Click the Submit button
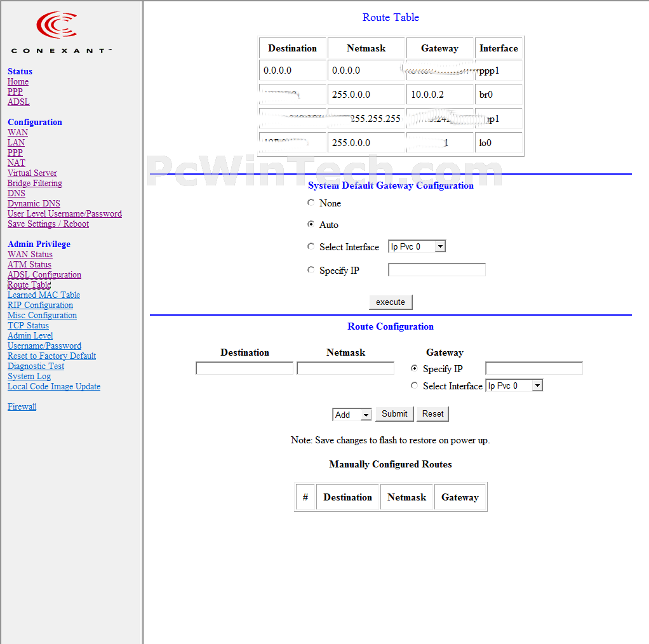 pos(394,414)
